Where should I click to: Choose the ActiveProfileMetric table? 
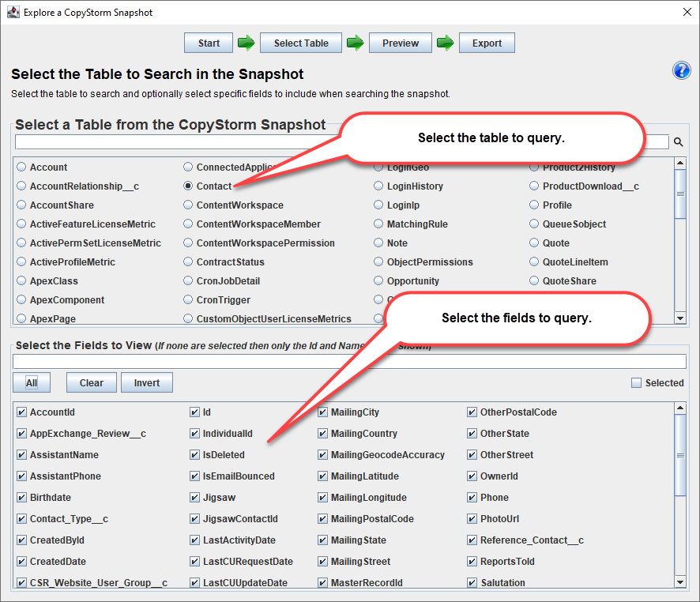coord(21,262)
